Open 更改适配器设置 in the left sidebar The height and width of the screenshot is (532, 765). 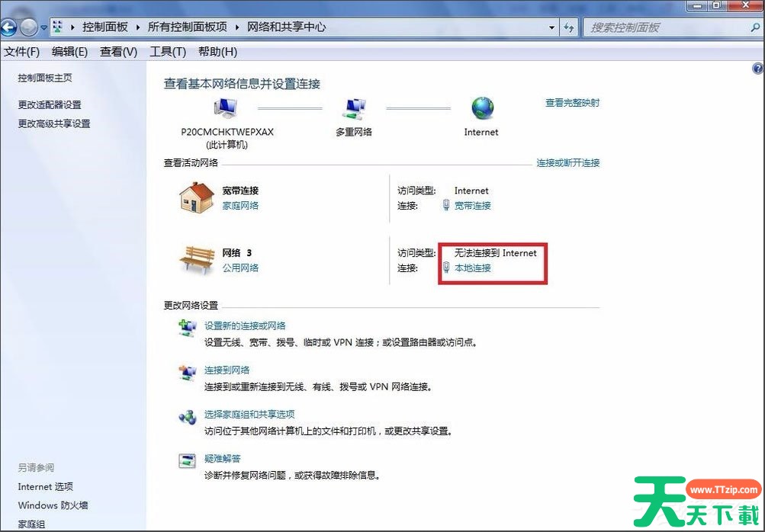(x=50, y=105)
